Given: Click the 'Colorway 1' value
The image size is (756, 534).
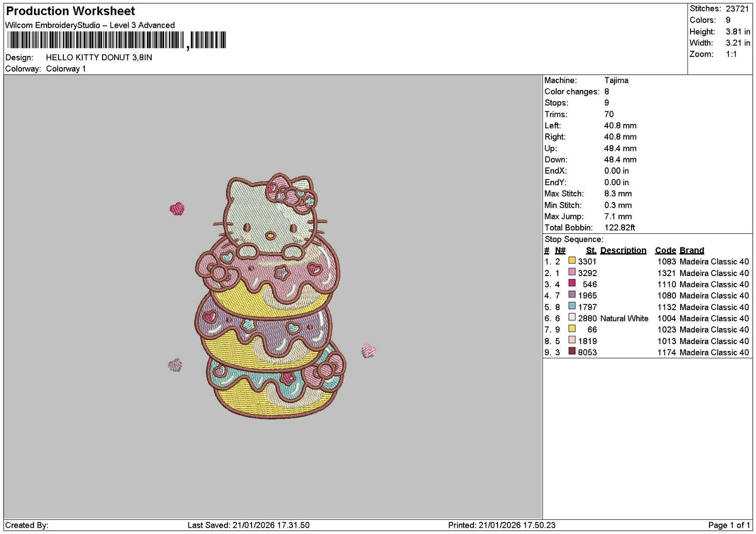Looking at the screenshot, I should coord(66,69).
